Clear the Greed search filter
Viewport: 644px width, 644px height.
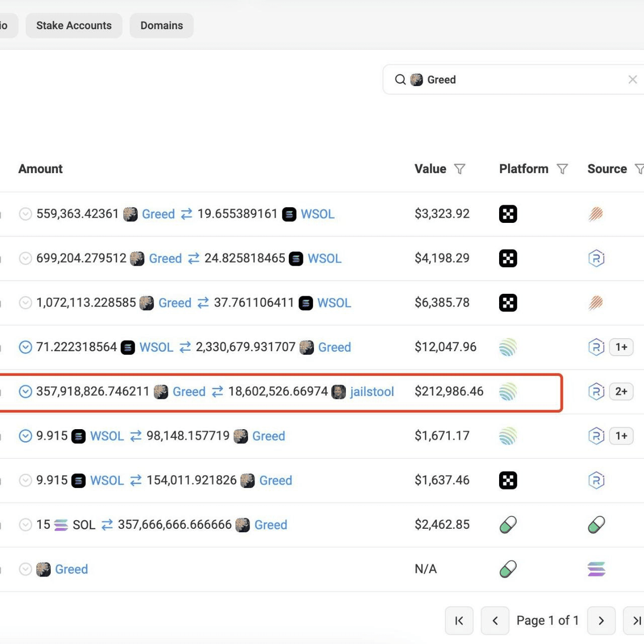tap(632, 79)
